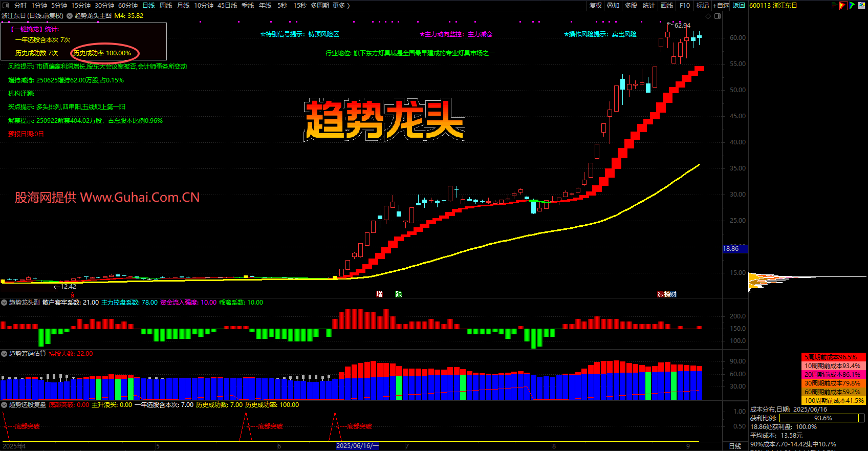
Task: Click the 标记 mark button
Action: click(703, 5)
